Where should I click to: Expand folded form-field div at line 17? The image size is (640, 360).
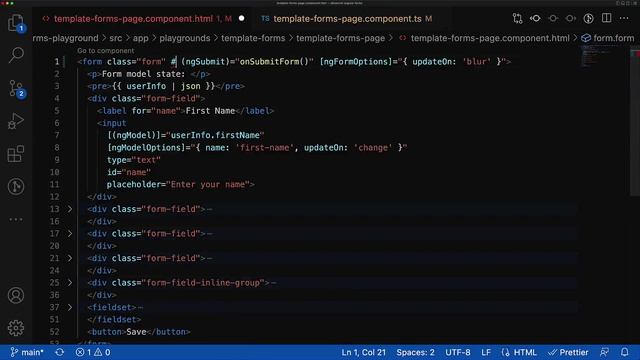[x=70, y=233]
